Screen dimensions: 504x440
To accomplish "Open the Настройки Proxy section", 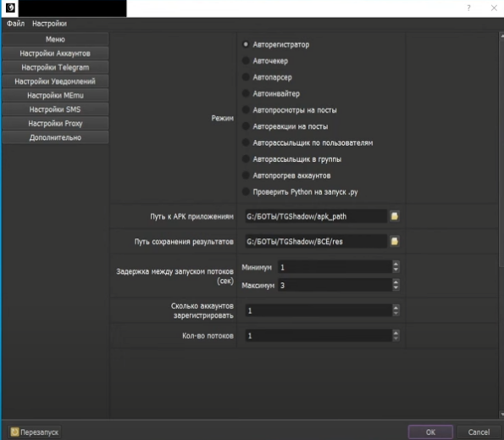I will (55, 124).
